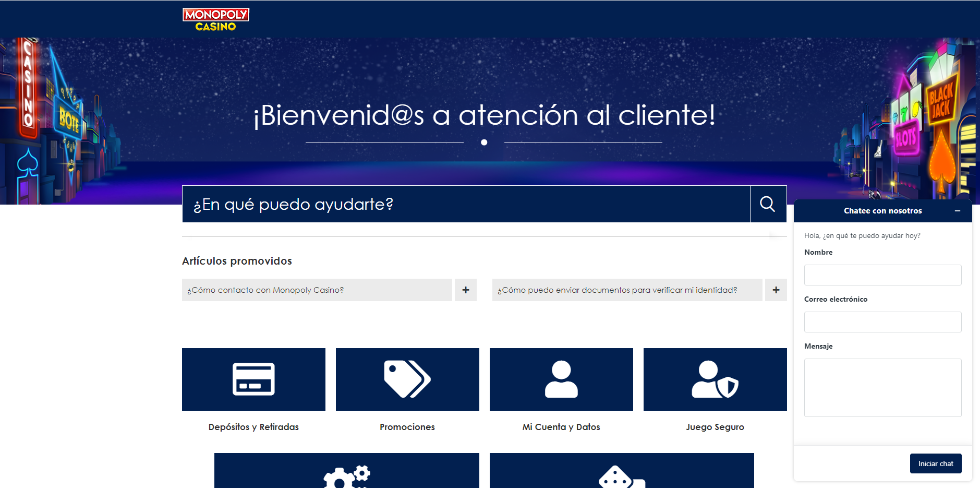This screenshot has width=980, height=488.
Task: Click the Depósitos y Retiradas label
Action: (x=253, y=427)
